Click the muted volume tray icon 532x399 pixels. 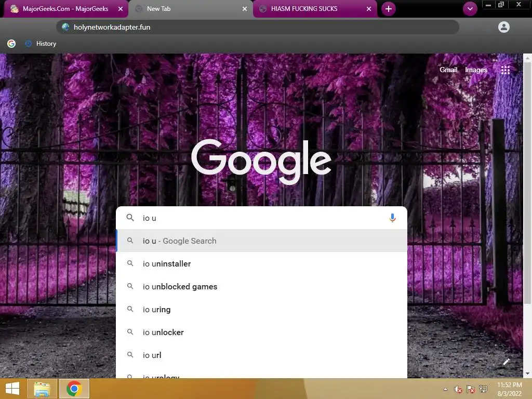pyautogui.click(x=458, y=389)
